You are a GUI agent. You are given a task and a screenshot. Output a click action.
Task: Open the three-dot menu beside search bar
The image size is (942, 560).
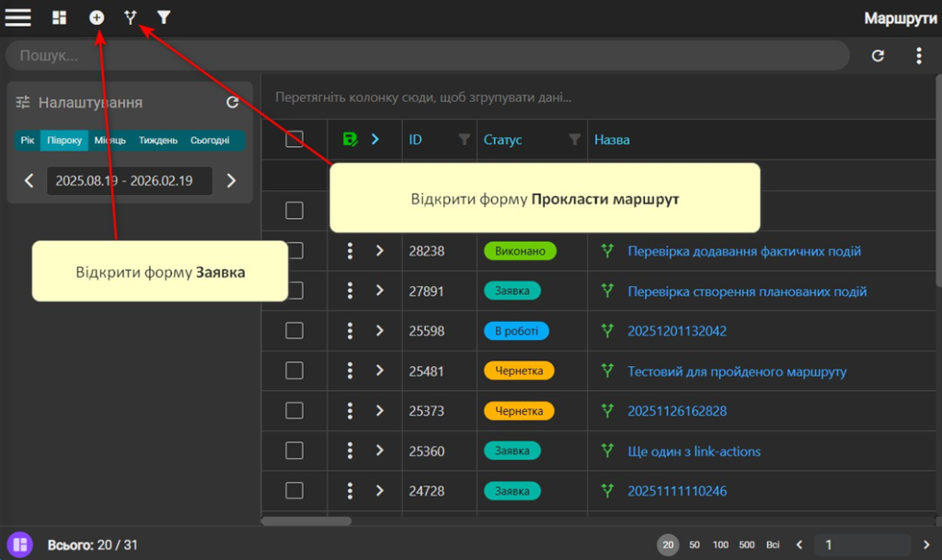(919, 56)
